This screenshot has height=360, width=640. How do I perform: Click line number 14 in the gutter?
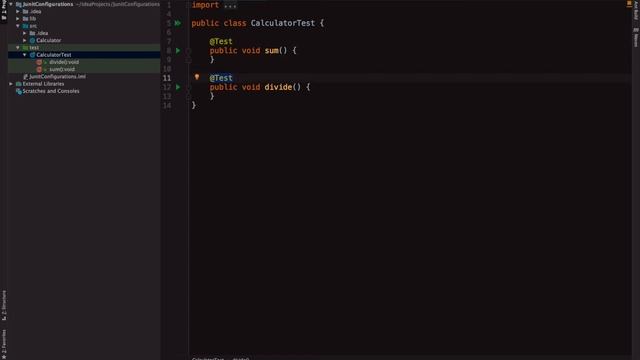[167, 105]
